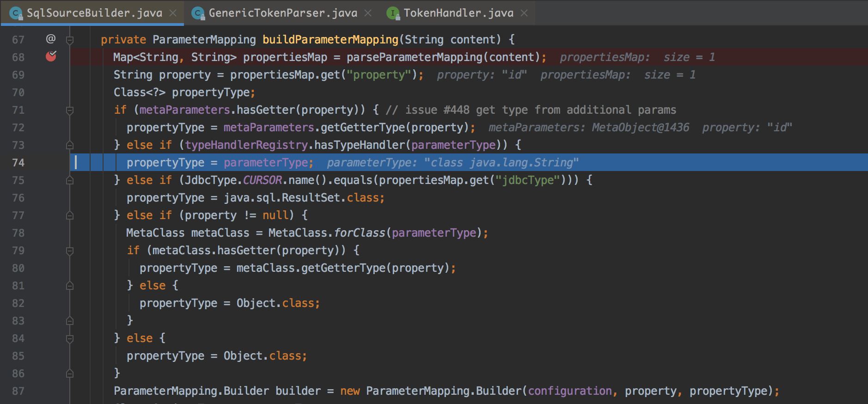
Task: Close the TokenHandler.java tab
Action: [524, 13]
